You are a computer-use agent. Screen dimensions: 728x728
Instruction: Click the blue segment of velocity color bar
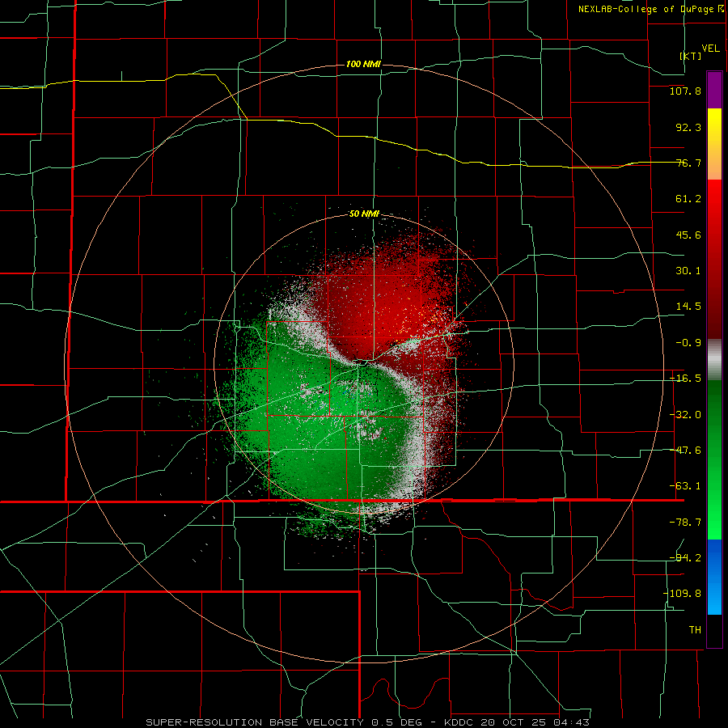point(714,577)
